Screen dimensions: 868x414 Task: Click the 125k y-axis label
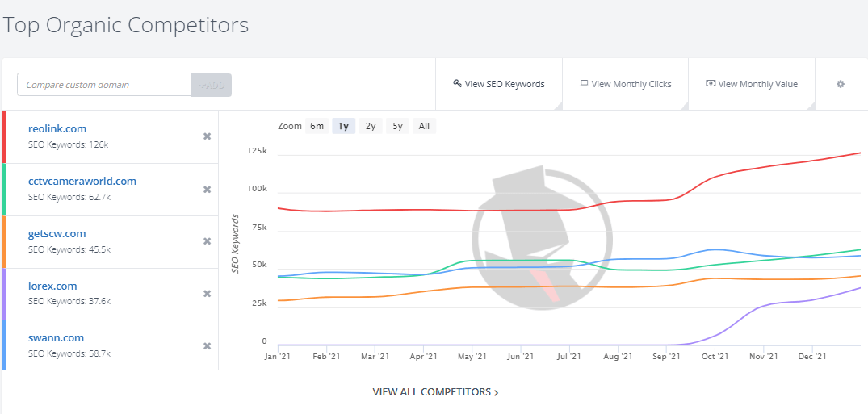pyautogui.click(x=258, y=151)
